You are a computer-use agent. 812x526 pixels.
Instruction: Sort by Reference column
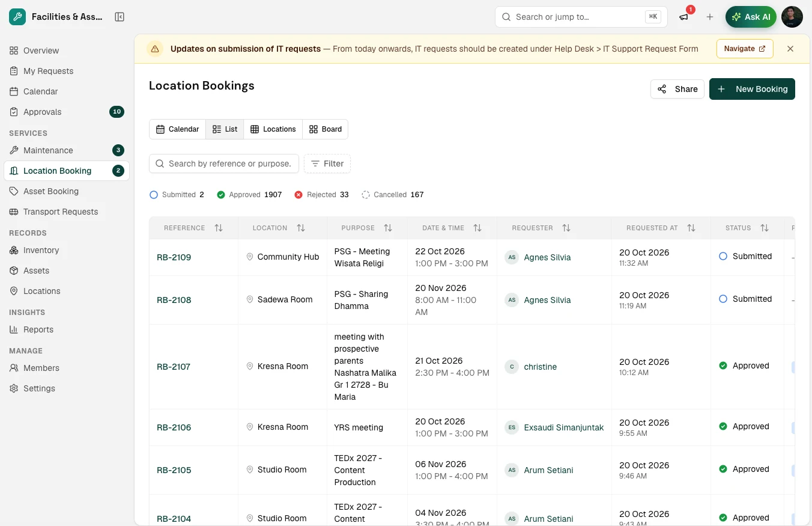pyautogui.click(x=219, y=228)
